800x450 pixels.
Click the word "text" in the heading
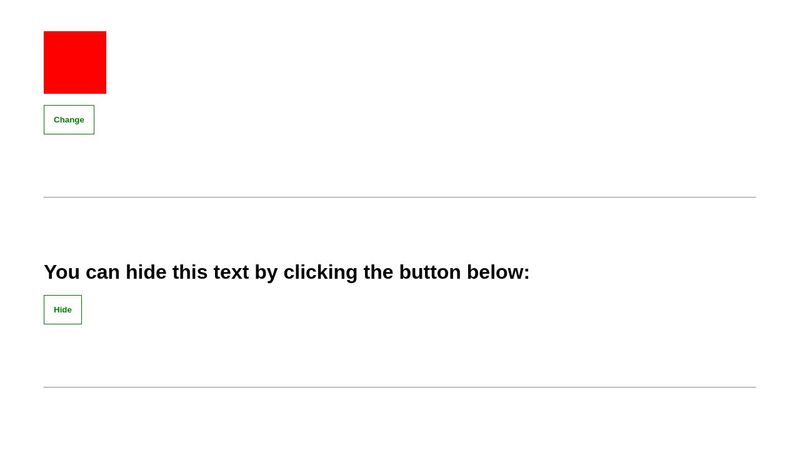[x=232, y=272]
